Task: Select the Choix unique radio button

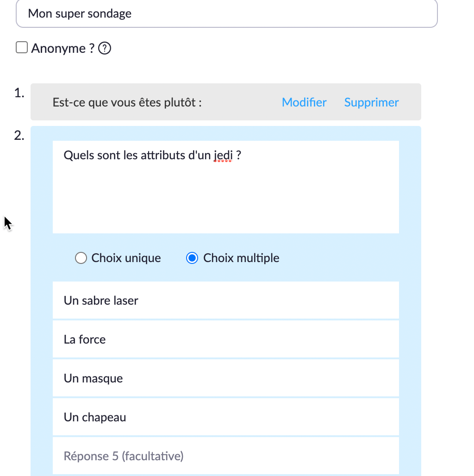Action: (x=81, y=258)
